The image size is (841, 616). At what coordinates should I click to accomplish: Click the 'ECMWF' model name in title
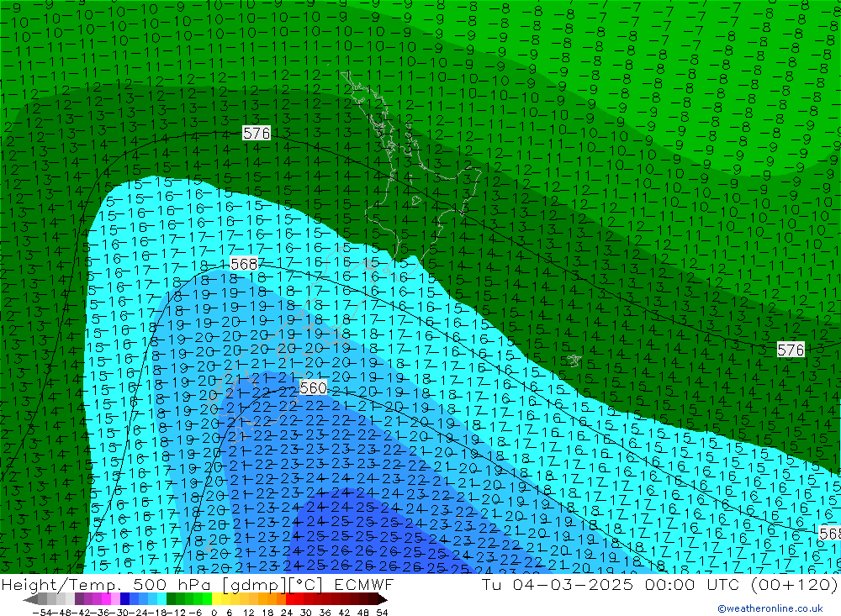[364, 584]
